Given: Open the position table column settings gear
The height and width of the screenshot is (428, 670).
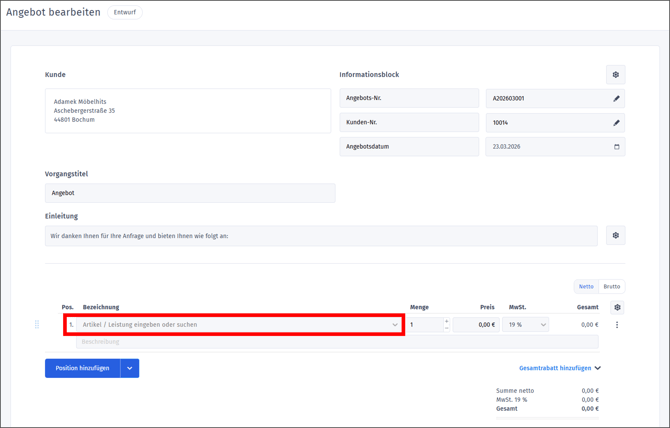Looking at the screenshot, I should pos(617,308).
